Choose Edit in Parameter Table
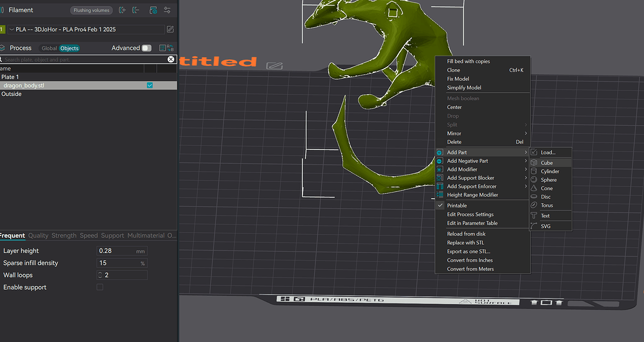 (x=472, y=223)
